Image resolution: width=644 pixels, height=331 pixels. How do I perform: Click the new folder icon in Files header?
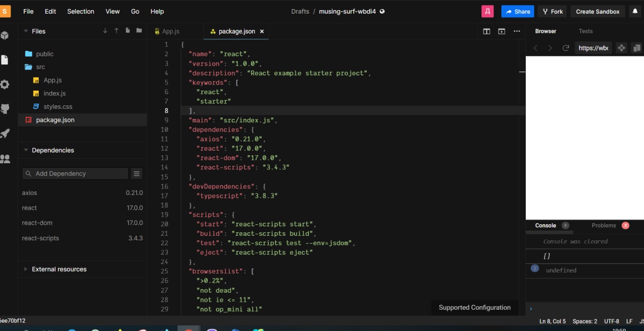(x=139, y=31)
